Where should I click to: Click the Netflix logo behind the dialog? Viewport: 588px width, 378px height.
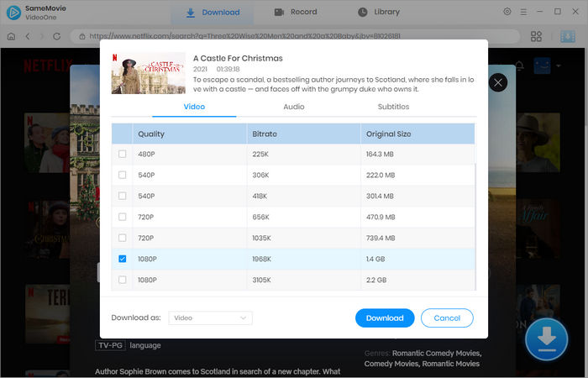click(x=48, y=66)
